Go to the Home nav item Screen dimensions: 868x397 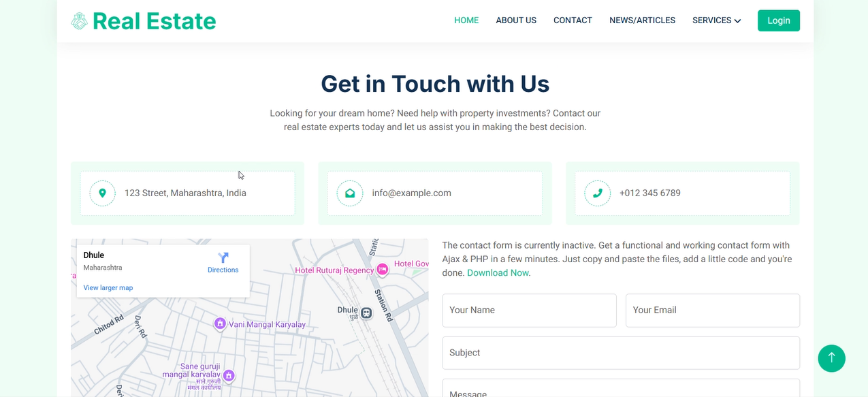click(x=466, y=20)
